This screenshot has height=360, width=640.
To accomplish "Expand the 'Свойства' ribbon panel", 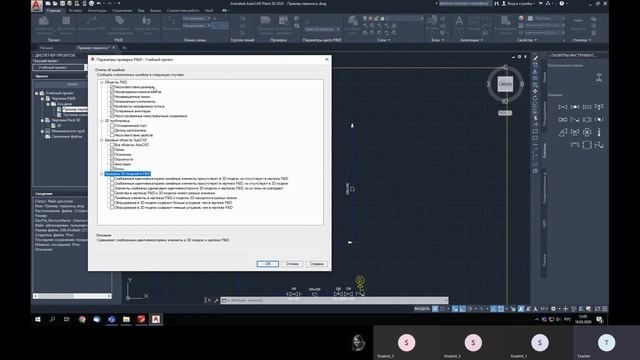I will [x=528, y=40].
